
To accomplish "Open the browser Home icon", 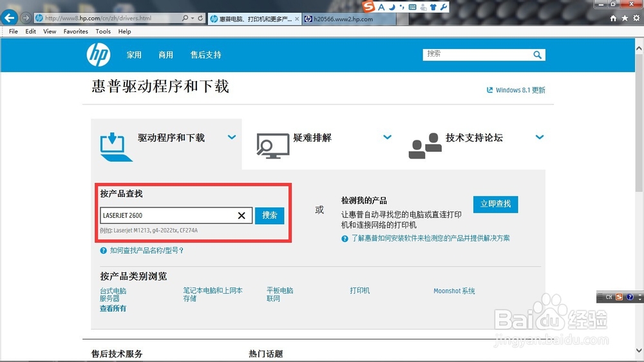I will (613, 18).
